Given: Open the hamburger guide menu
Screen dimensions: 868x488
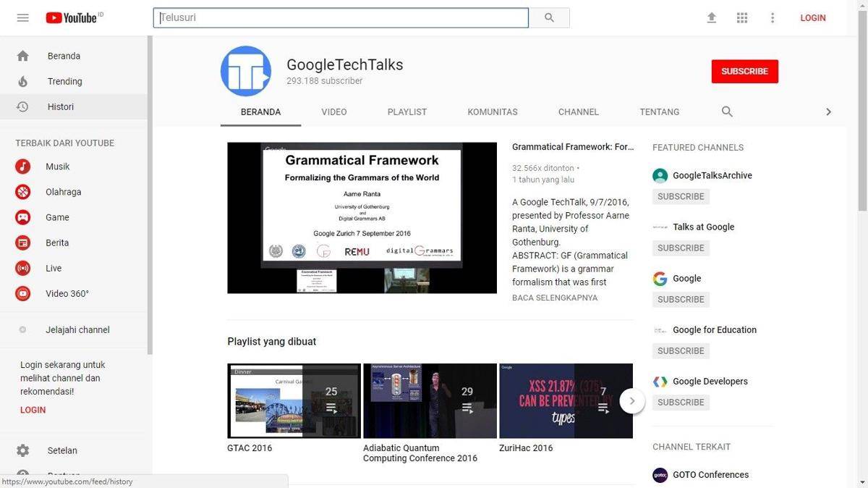Looking at the screenshot, I should tap(22, 17).
